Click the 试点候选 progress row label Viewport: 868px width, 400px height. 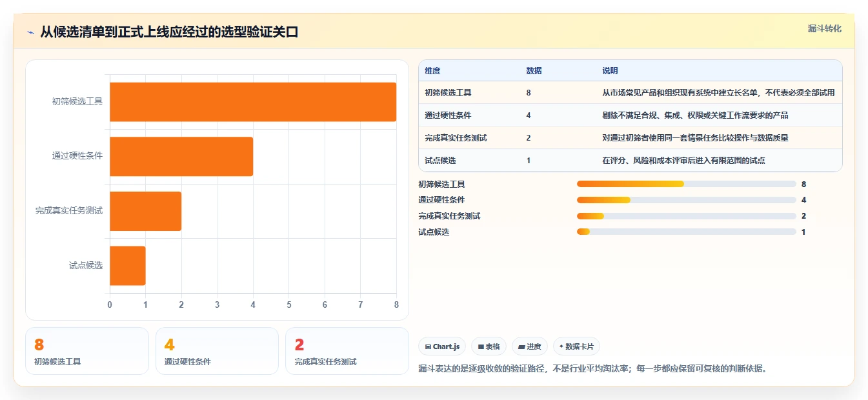click(x=434, y=232)
